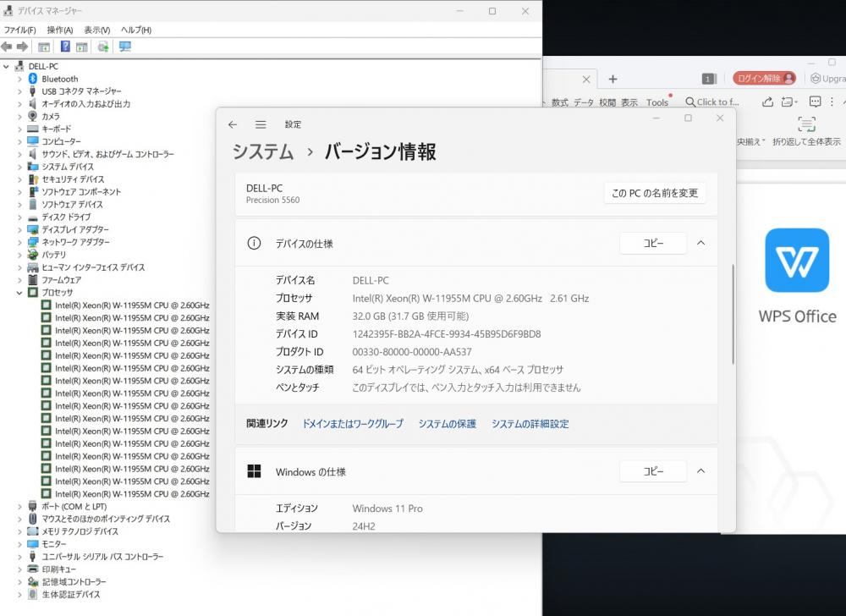This screenshot has width=846, height=616.
Task: Click the Settings back arrow icon
Action: 233,124
